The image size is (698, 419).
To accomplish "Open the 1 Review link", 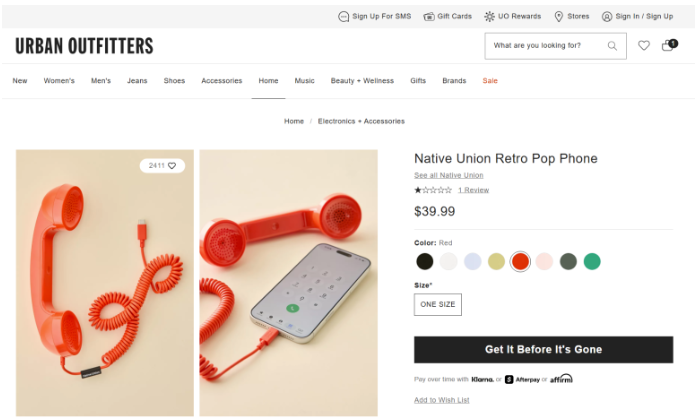I will 474,190.
